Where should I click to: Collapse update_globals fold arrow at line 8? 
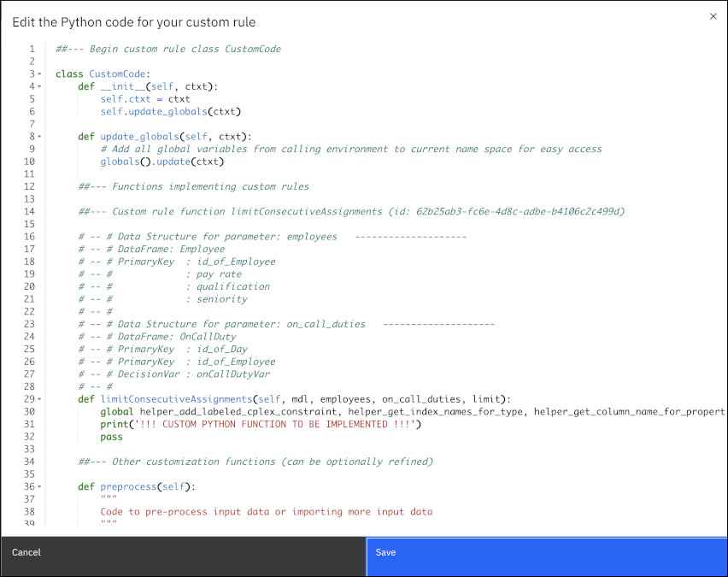tap(39, 137)
